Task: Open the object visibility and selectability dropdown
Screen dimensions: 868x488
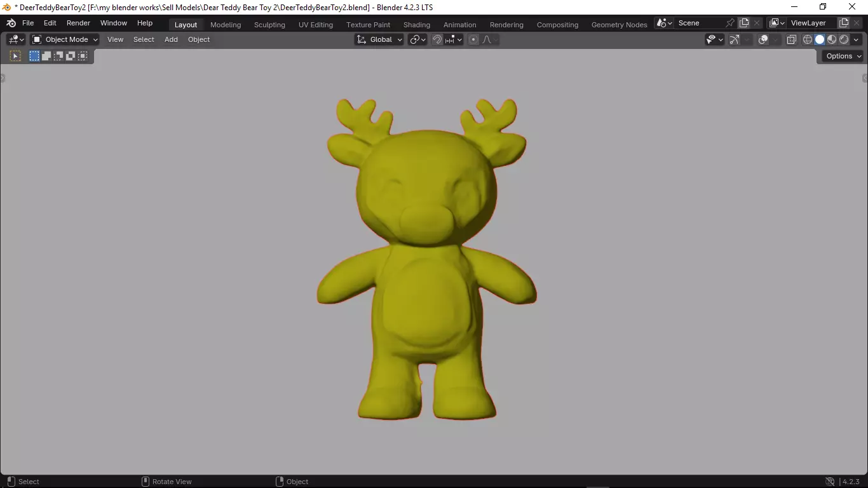Action: pyautogui.click(x=715, y=39)
